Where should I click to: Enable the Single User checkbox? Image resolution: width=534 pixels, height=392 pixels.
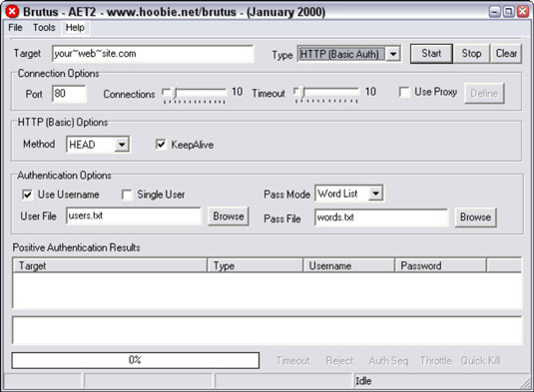127,195
